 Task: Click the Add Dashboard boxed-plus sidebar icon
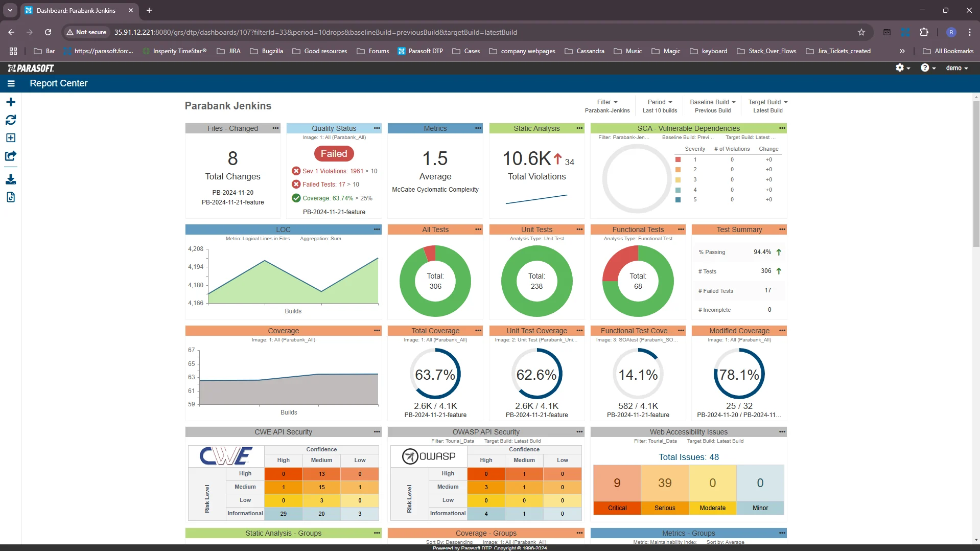click(x=11, y=138)
